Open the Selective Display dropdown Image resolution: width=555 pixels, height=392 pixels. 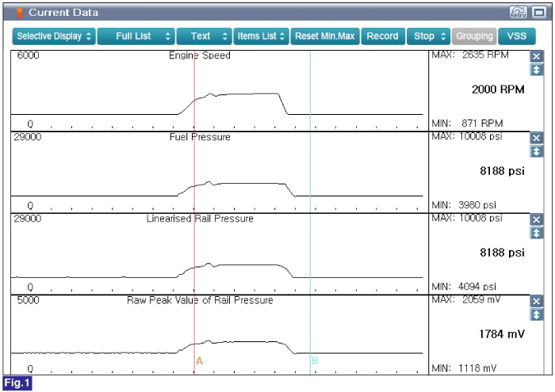pos(54,36)
